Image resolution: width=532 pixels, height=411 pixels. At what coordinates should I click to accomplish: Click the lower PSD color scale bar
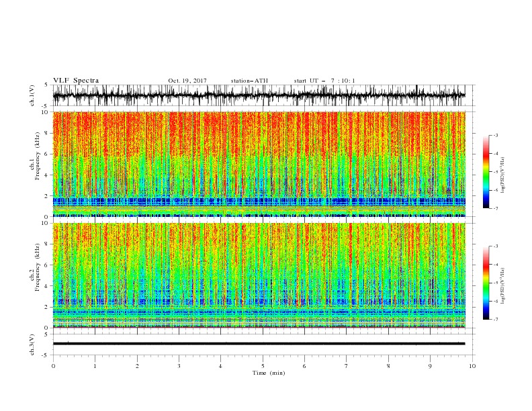click(x=486, y=283)
